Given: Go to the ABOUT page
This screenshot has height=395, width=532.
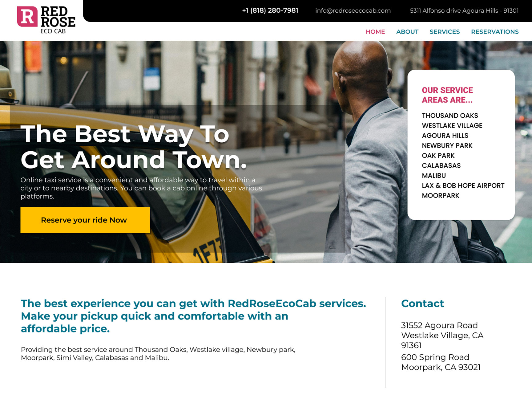Looking at the screenshot, I should [x=407, y=32].
